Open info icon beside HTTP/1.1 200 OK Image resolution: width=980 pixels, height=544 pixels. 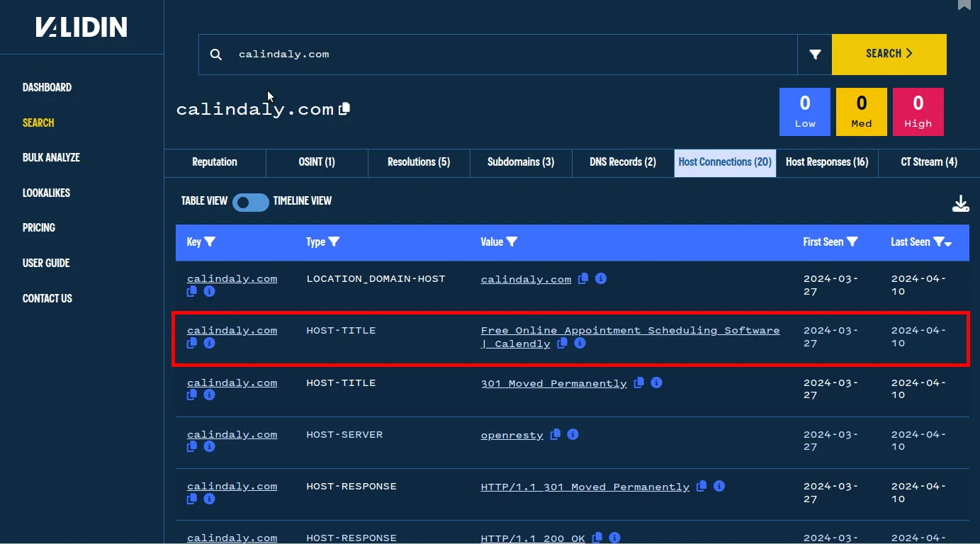pos(614,538)
